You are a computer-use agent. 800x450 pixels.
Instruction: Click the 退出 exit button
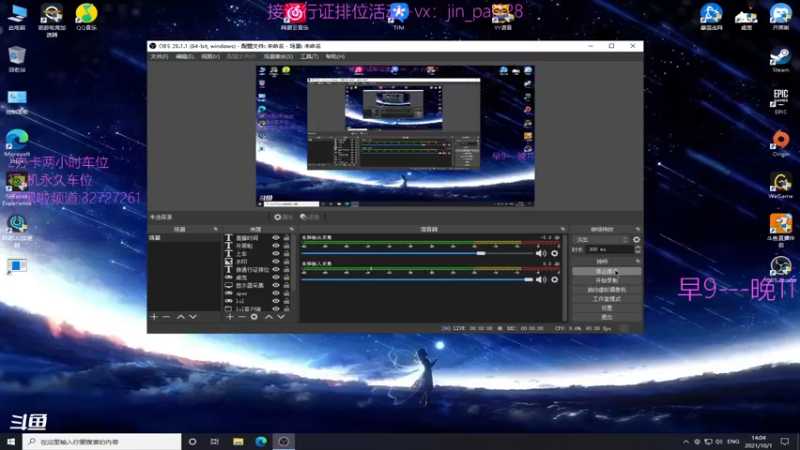pyautogui.click(x=607, y=317)
